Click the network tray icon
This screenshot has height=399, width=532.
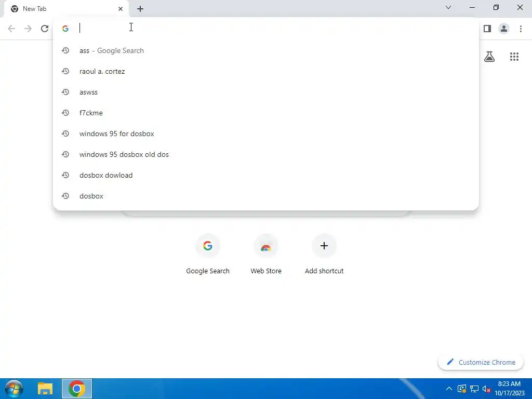click(474, 389)
